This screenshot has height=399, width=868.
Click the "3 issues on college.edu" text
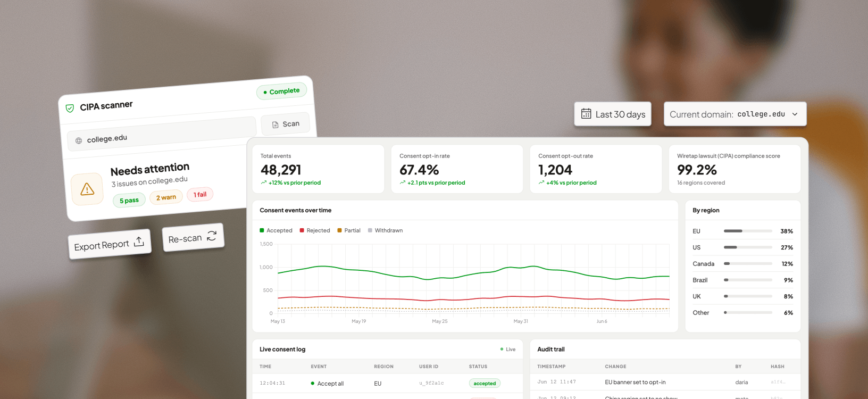pyautogui.click(x=149, y=181)
